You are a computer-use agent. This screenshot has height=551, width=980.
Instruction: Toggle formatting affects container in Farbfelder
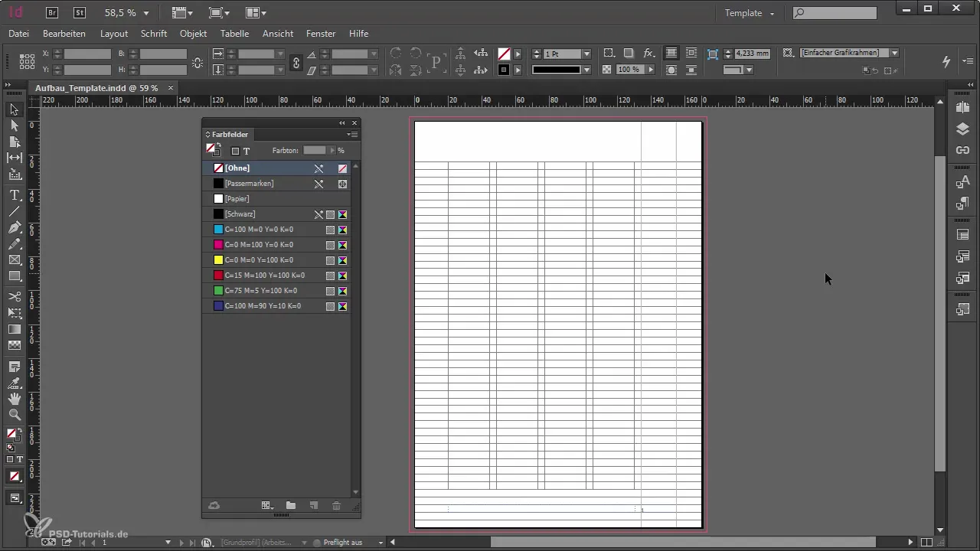coord(235,151)
